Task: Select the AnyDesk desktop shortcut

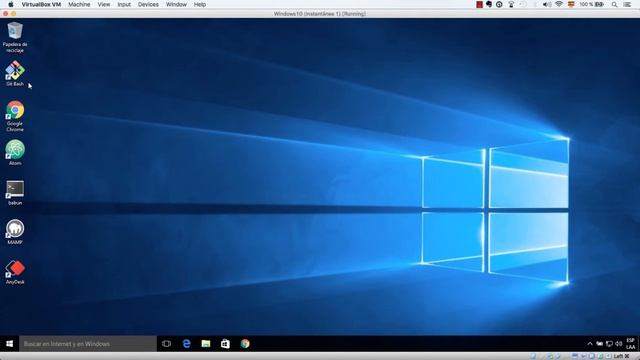Action: click(x=15, y=272)
